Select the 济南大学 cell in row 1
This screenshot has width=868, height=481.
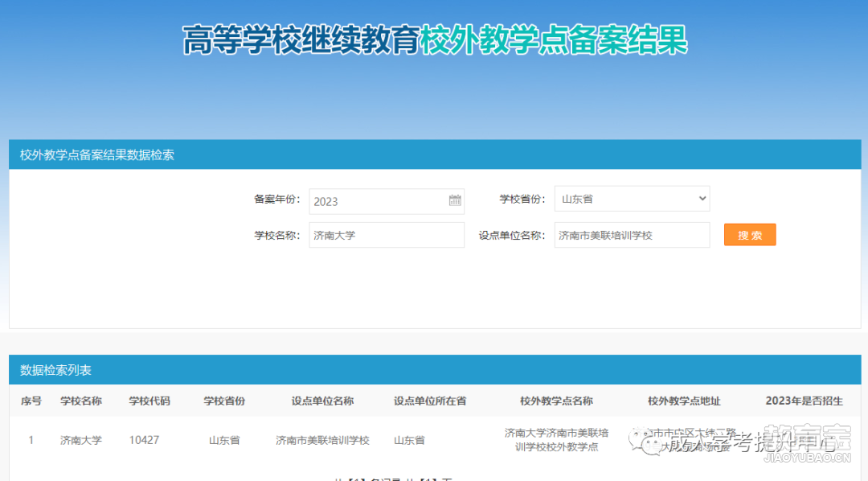tap(81, 440)
